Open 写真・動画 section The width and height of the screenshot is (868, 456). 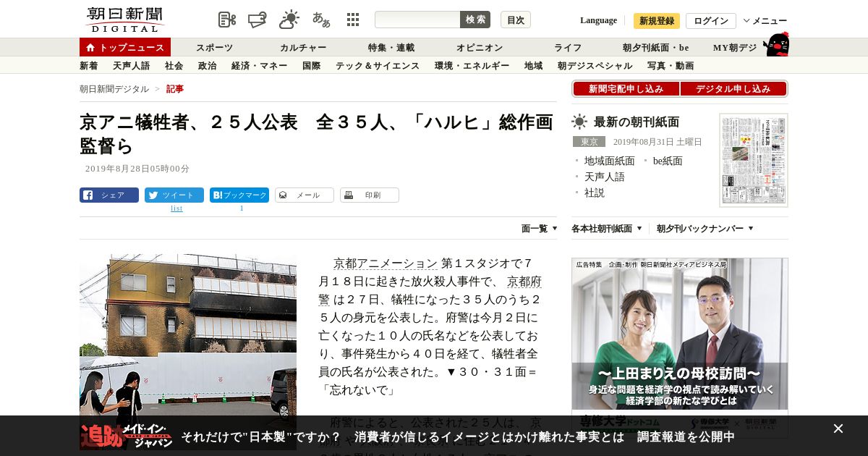671,66
